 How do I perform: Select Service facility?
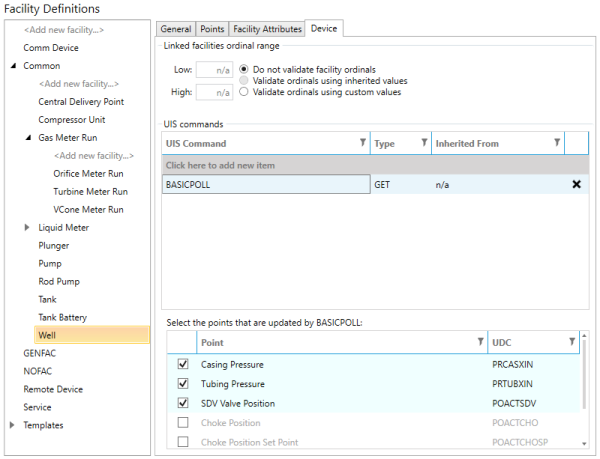(x=37, y=407)
